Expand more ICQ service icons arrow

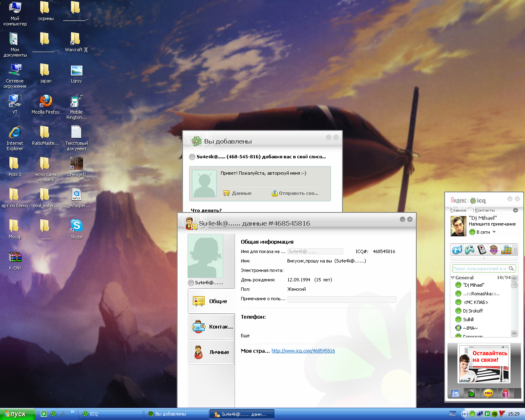[515, 249]
